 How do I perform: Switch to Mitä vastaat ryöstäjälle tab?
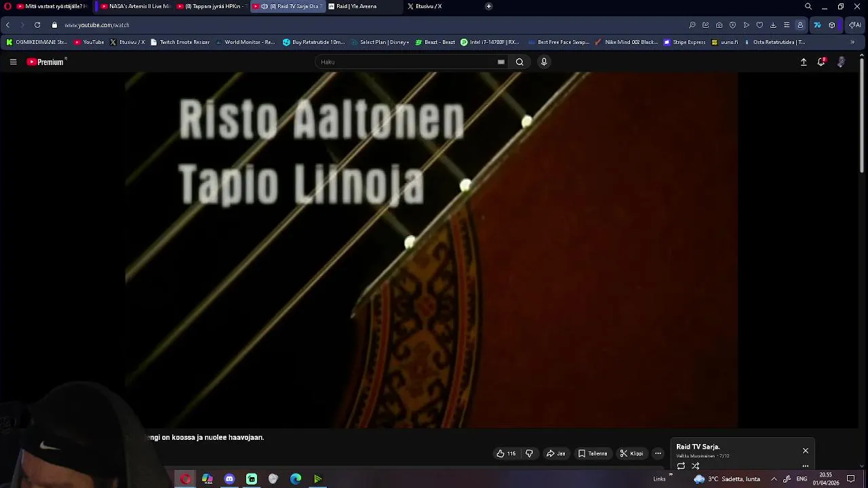point(52,6)
